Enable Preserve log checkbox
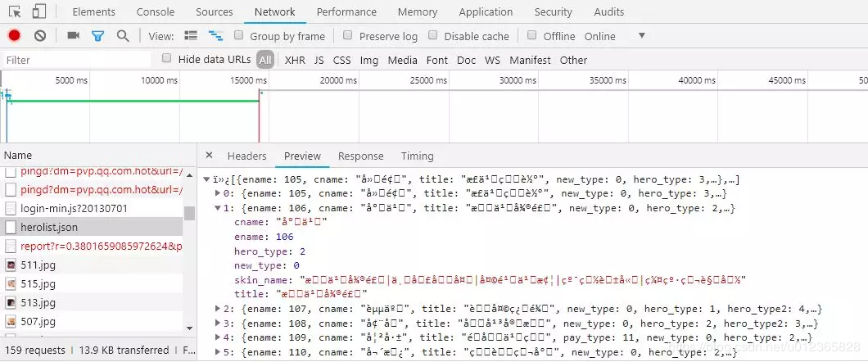 (348, 35)
